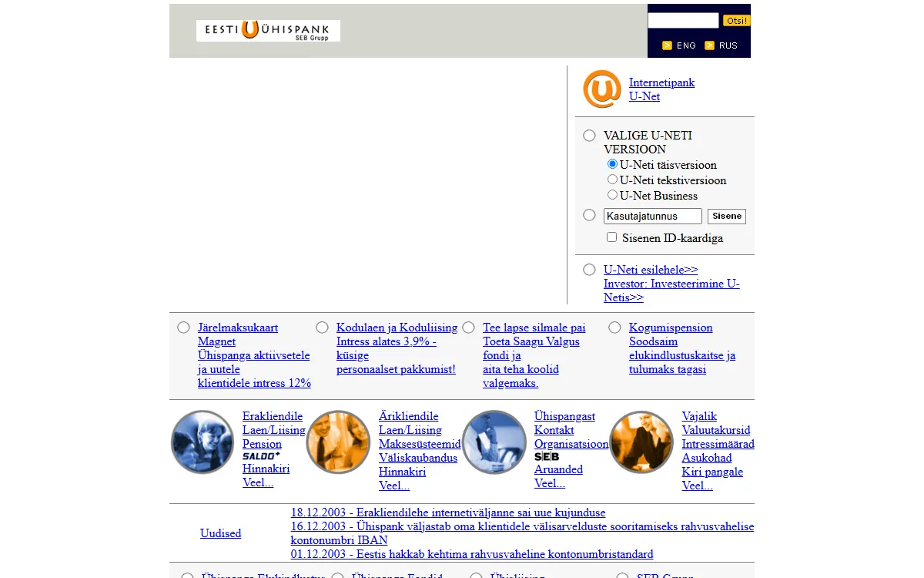Image resolution: width=924 pixels, height=578 pixels.
Task: Open the Vajalik heading link
Action: [x=699, y=416]
